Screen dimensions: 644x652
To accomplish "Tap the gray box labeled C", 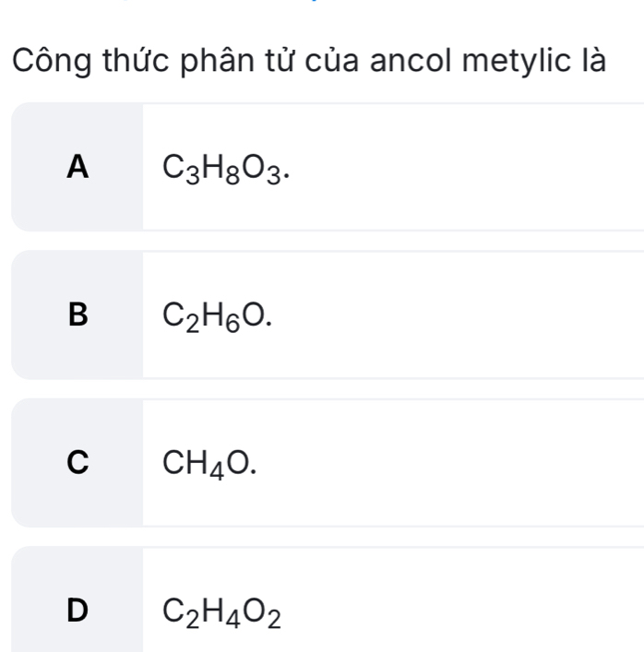I will (78, 480).
